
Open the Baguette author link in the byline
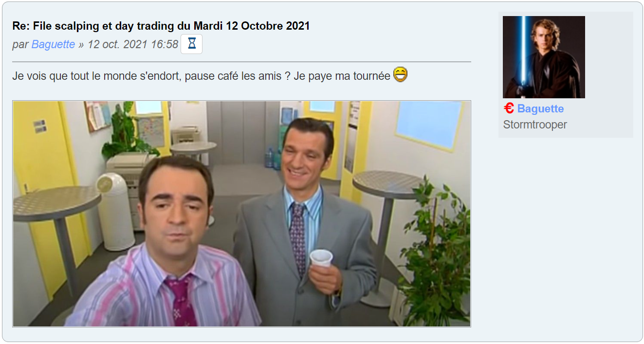(x=53, y=44)
